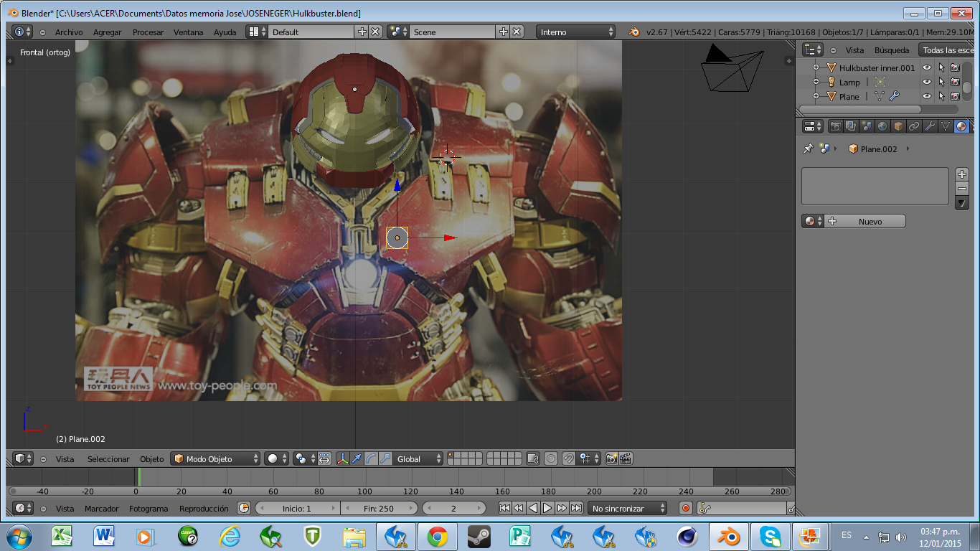Open the Global orientation dropdown
This screenshot has width=980, height=551.
point(419,458)
